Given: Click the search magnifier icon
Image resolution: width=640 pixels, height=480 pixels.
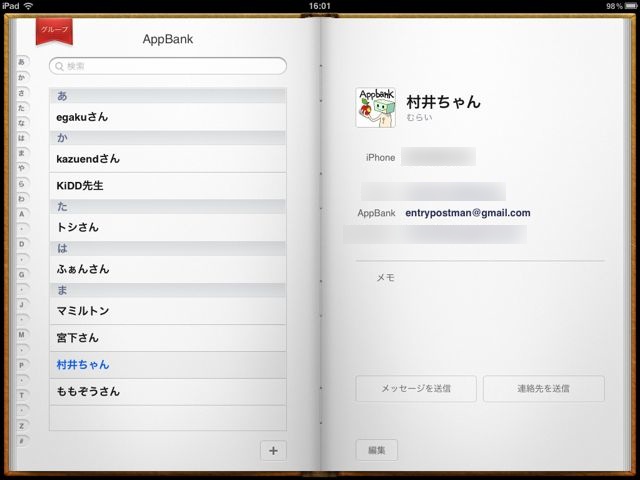Looking at the screenshot, I should point(59,66).
